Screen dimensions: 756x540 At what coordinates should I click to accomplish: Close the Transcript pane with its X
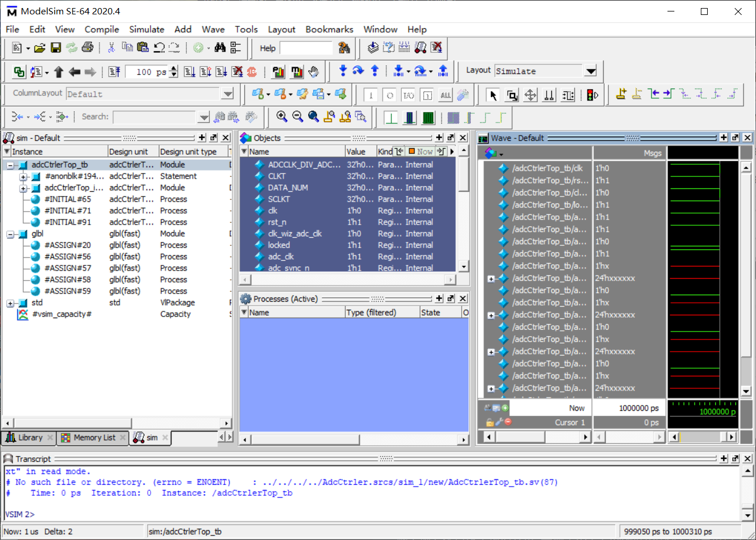747,458
